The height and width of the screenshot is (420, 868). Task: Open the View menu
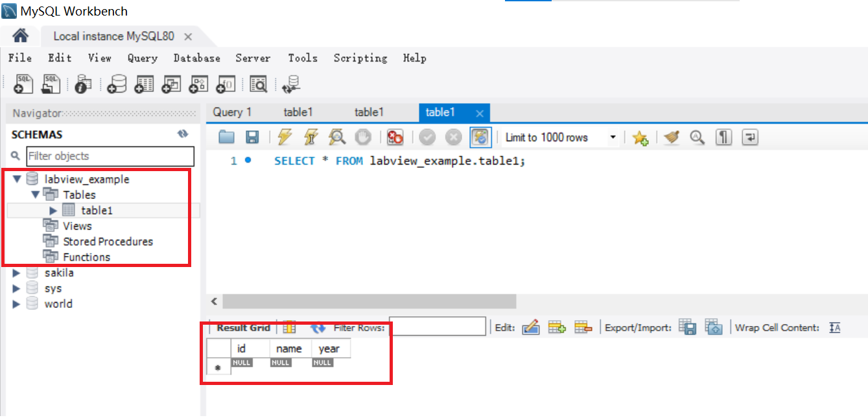[x=100, y=58]
